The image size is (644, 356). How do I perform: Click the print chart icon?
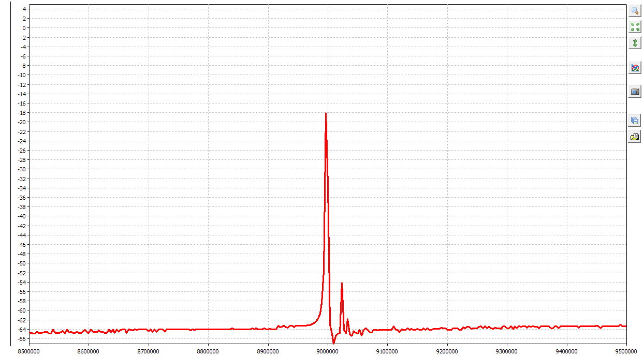pos(635,137)
